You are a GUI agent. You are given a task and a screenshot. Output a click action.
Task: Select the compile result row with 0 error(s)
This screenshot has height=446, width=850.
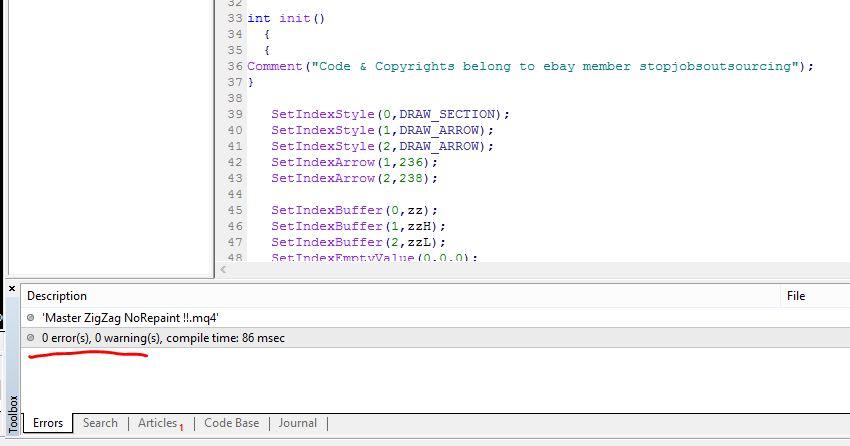[x=163, y=338]
